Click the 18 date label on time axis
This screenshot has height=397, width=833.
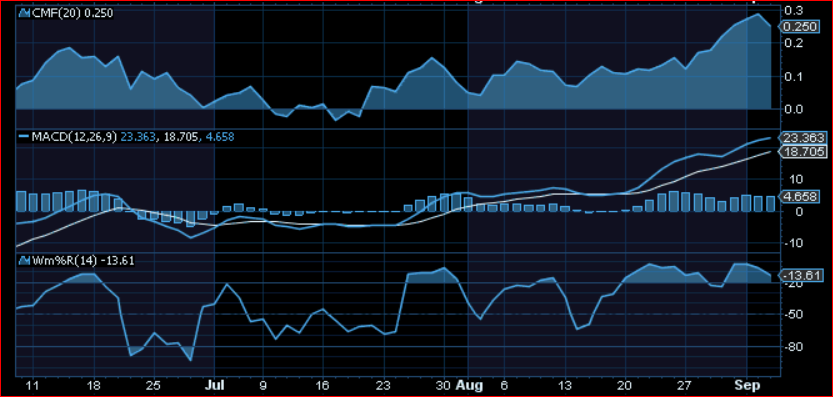pos(94,384)
